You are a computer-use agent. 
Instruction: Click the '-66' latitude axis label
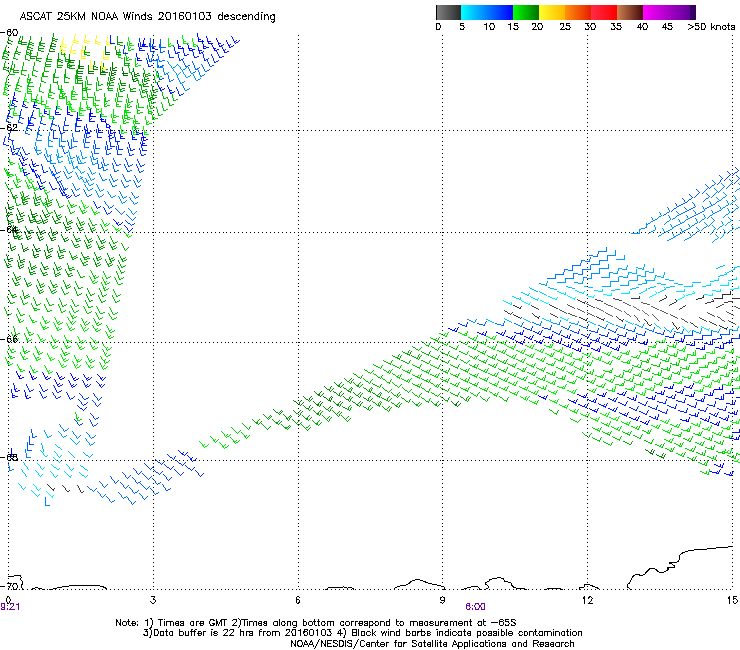9,339
